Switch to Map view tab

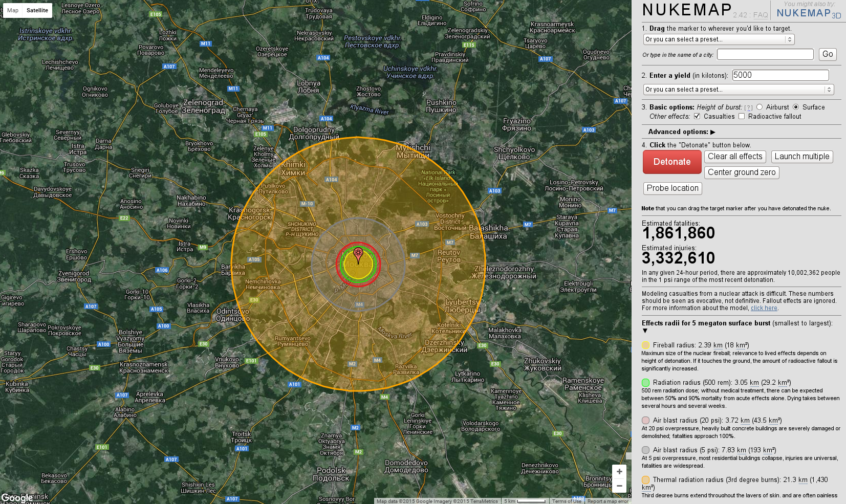tap(13, 10)
